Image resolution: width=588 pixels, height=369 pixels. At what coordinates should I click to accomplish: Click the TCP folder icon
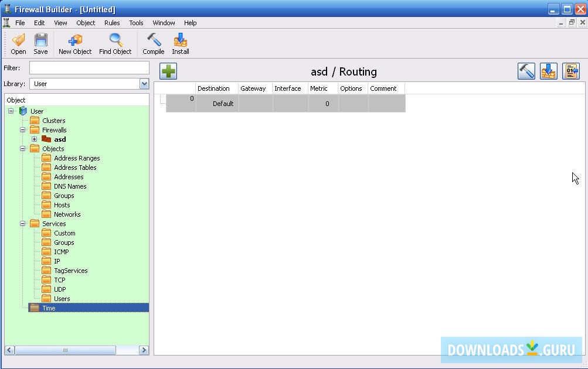click(x=46, y=279)
